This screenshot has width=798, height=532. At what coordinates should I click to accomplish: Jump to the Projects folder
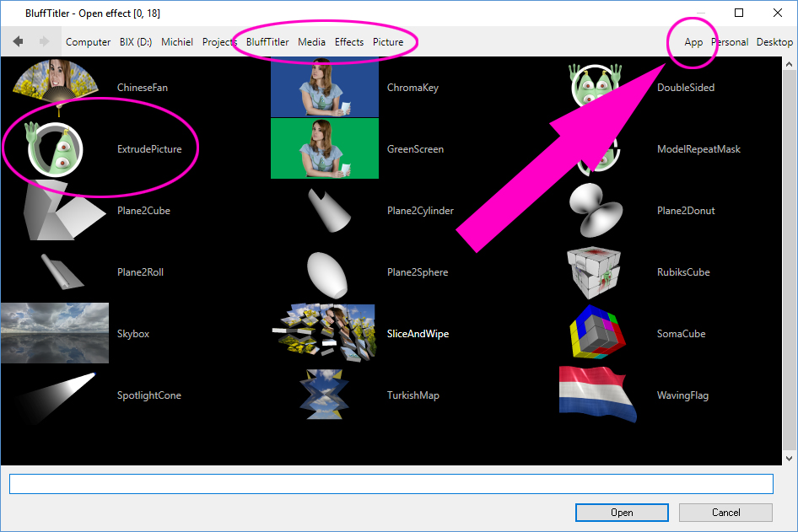[220, 41]
